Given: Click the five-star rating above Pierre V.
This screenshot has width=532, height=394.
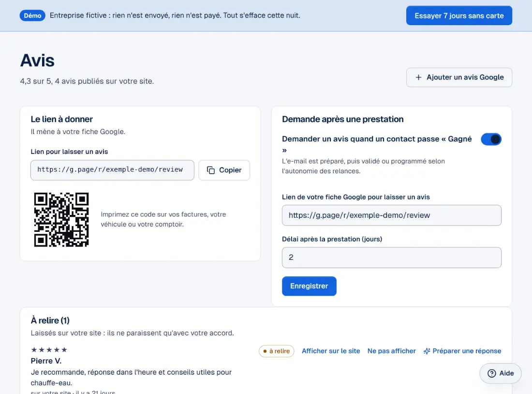Looking at the screenshot, I should [x=49, y=350].
